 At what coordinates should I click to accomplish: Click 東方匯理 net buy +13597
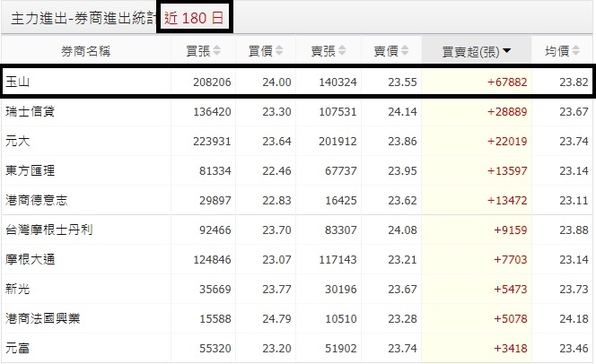pos(507,171)
